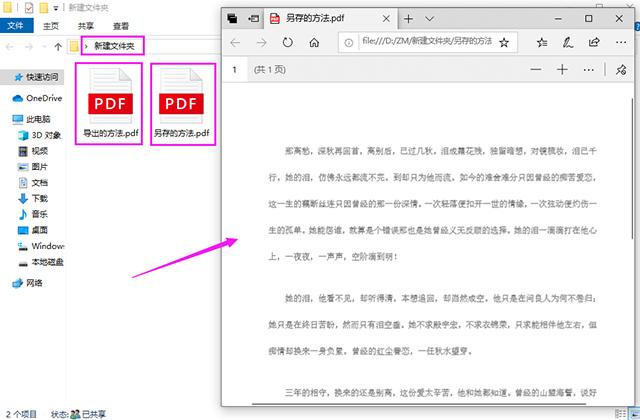Viewport: 640px width, 420px height.
Task: Click the quick access properties checkmark icon
Action: tap(29, 7)
